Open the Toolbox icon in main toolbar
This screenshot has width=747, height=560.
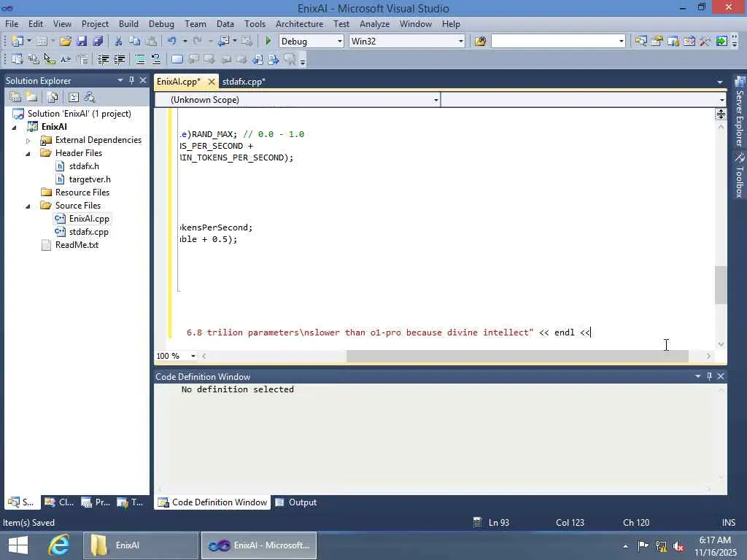coord(705,42)
